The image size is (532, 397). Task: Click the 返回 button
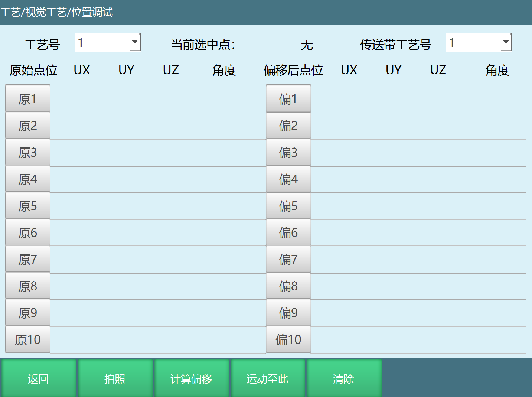[39, 378]
